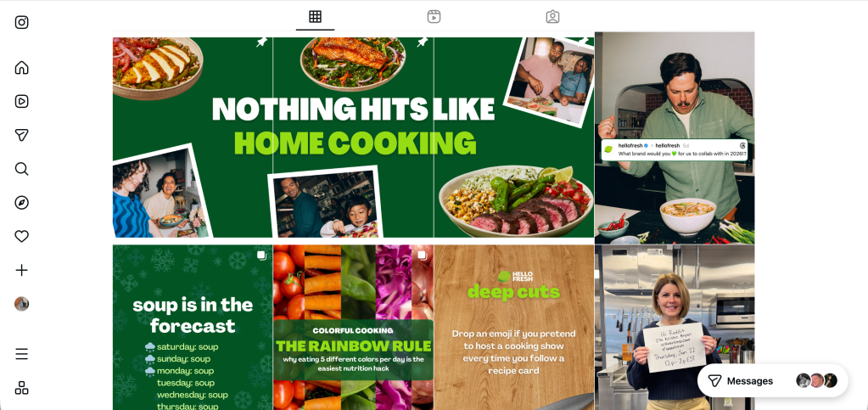
Task: Open Explore compass icon
Action: point(21,203)
